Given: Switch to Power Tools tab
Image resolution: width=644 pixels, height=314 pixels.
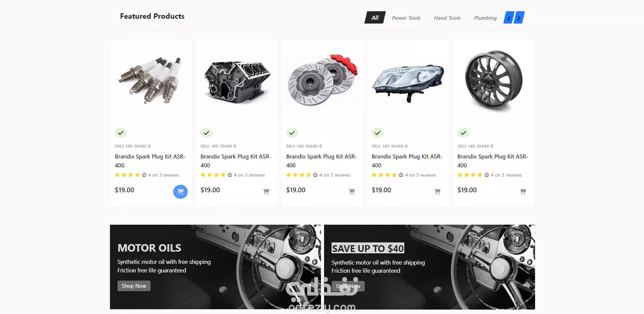Looking at the screenshot, I should pos(406,18).
